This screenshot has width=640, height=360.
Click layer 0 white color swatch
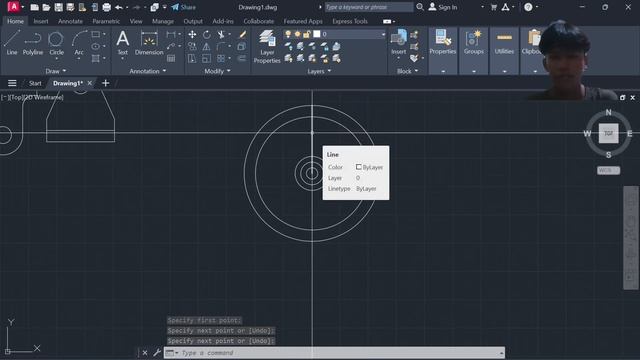(x=317, y=34)
